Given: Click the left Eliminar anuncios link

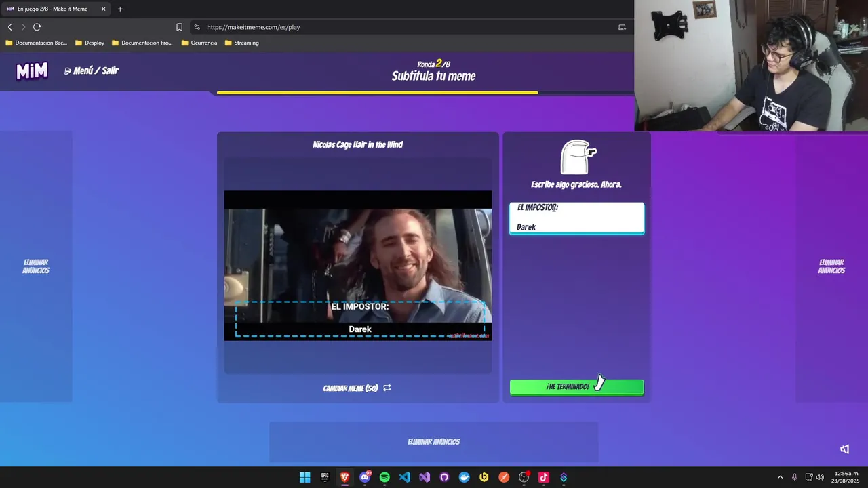Looking at the screenshot, I should click(36, 266).
